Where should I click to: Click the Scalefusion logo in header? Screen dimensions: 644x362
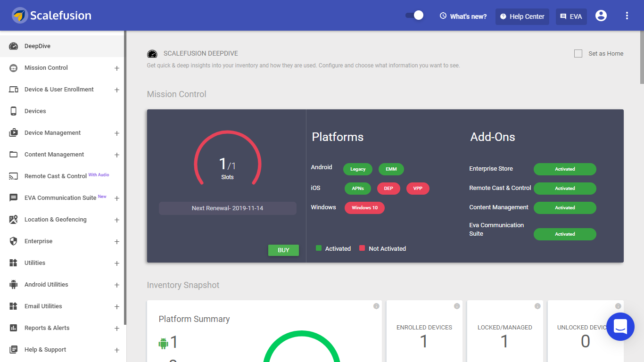tap(52, 16)
